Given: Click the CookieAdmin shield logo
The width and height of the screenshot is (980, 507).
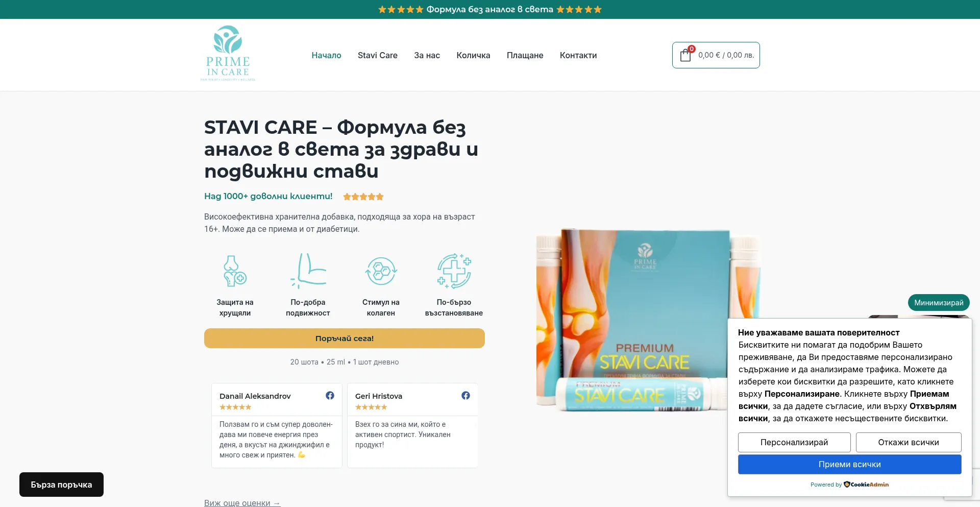Looking at the screenshot, I should click(x=847, y=485).
